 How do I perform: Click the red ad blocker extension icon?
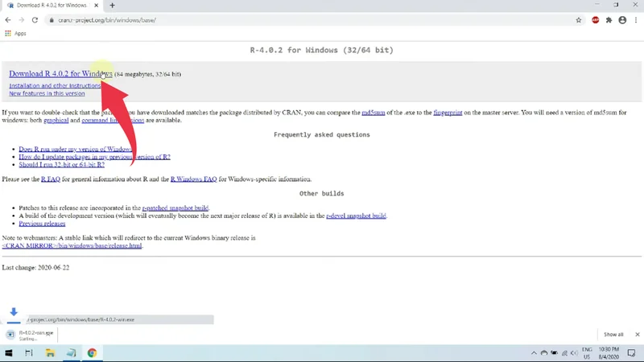(596, 20)
